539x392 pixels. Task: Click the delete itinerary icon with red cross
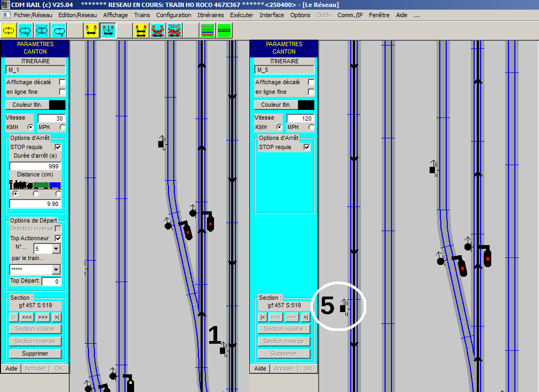[42, 31]
